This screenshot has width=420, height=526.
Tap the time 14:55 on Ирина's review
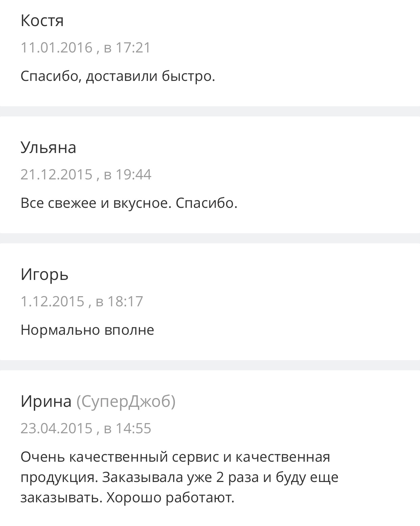(133, 429)
